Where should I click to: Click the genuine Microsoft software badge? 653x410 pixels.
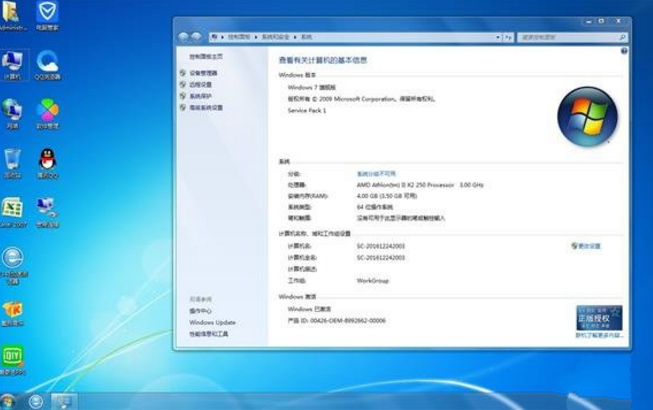pyautogui.click(x=599, y=318)
